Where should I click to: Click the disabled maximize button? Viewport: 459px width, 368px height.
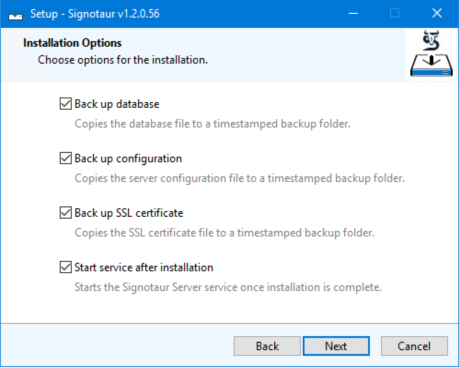(395, 14)
